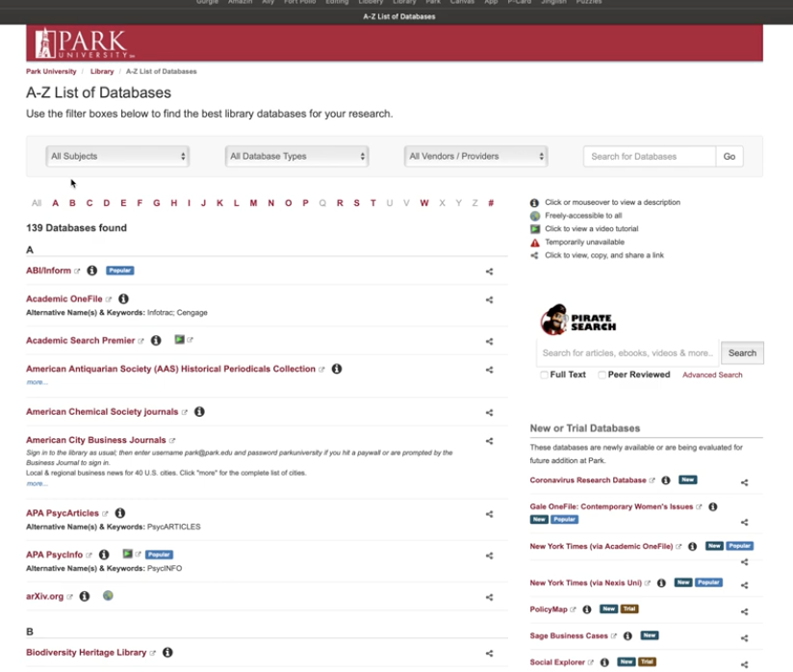Filter databases by letter M
Viewport: 793px width, 672px height.
[253, 203]
